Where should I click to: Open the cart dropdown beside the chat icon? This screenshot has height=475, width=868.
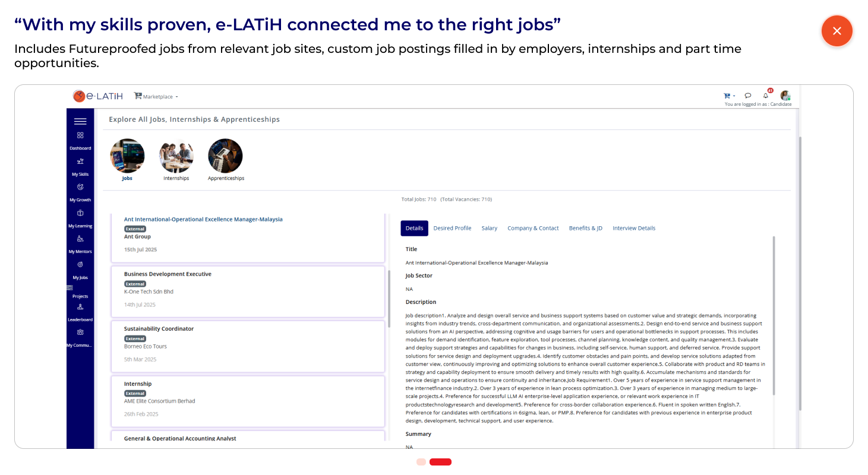point(729,96)
